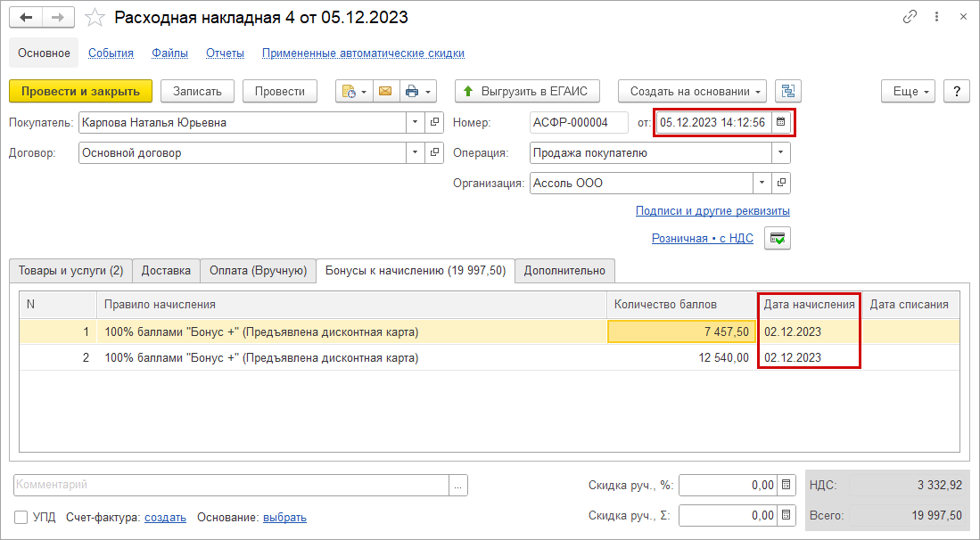
Task: Click into the Комментарий input field
Action: tap(230, 485)
